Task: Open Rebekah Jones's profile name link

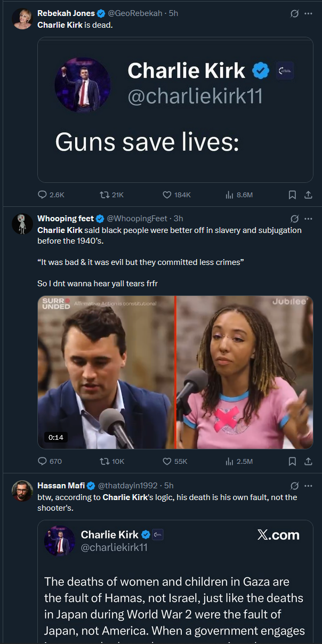Action: coord(66,13)
